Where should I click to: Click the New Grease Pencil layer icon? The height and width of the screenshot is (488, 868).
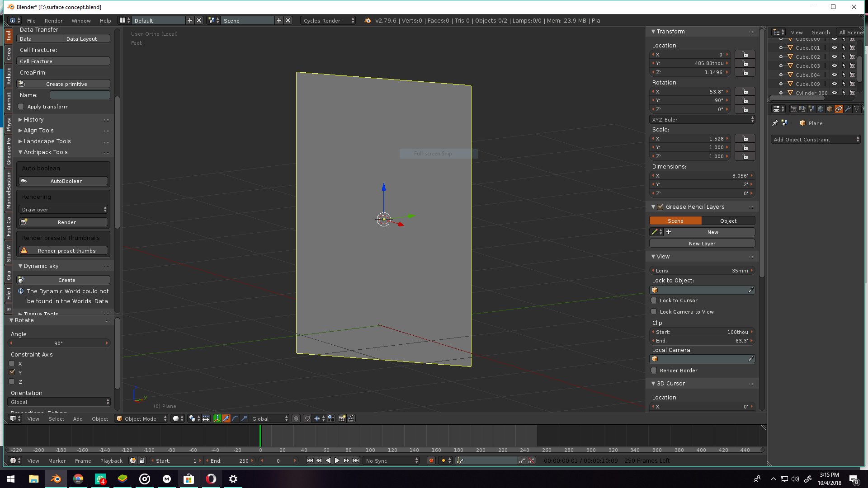click(x=702, y=243)
